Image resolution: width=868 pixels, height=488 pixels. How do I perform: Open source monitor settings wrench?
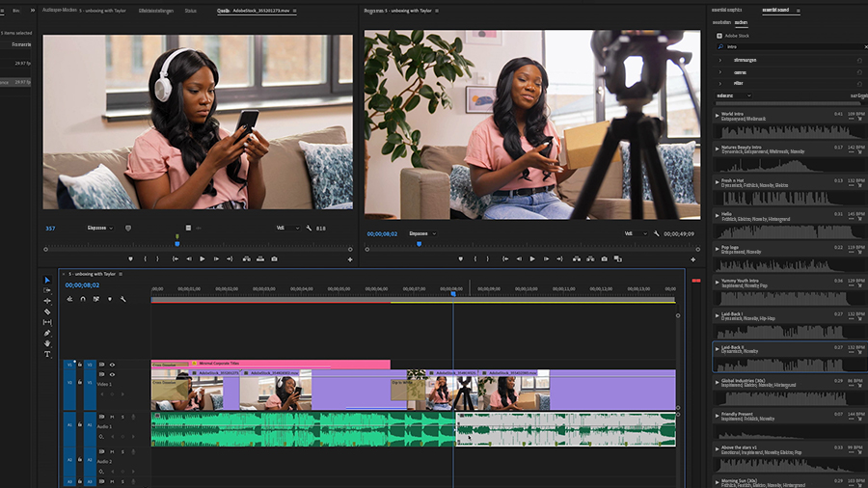click(x=309, y=228)
